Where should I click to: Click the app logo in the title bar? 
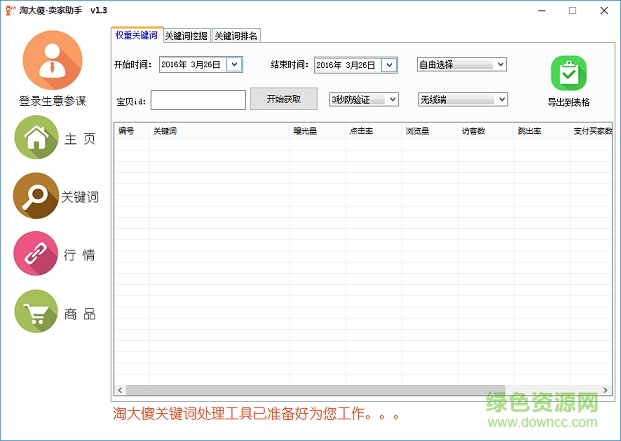click(x=10, y=10)
